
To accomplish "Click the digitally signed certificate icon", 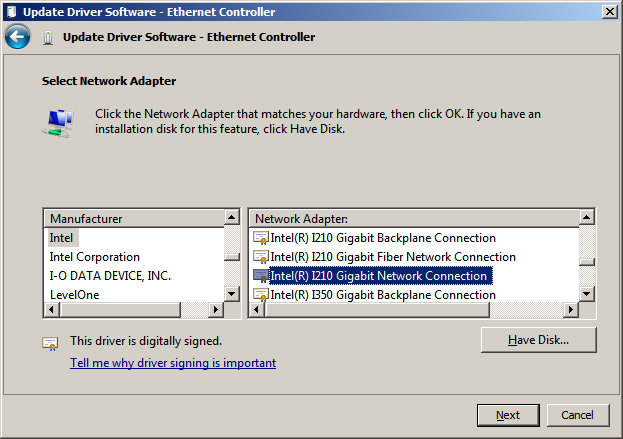I will [x=50, y=344].
